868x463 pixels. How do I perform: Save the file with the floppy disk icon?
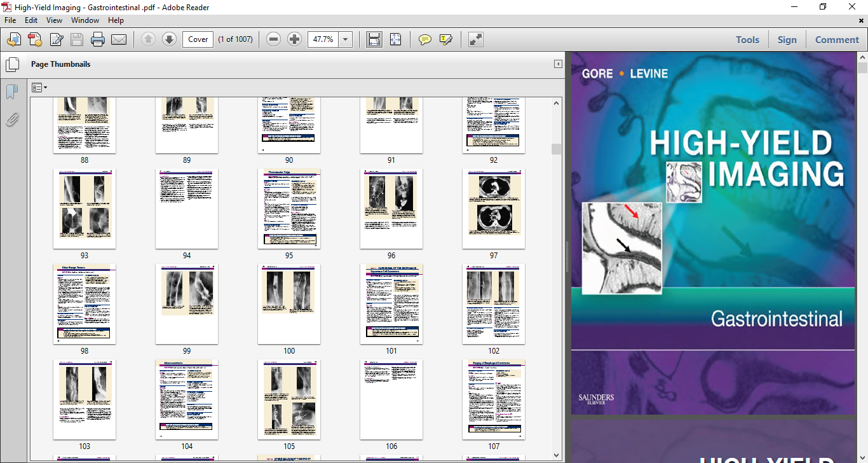[77, 39]
